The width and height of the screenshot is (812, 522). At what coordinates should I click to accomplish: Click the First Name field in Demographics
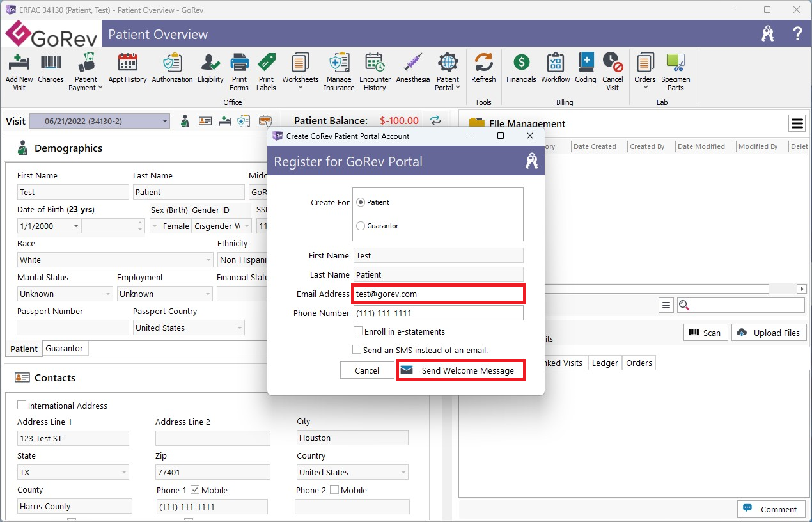pyautogui.click(x=73, y=192)
